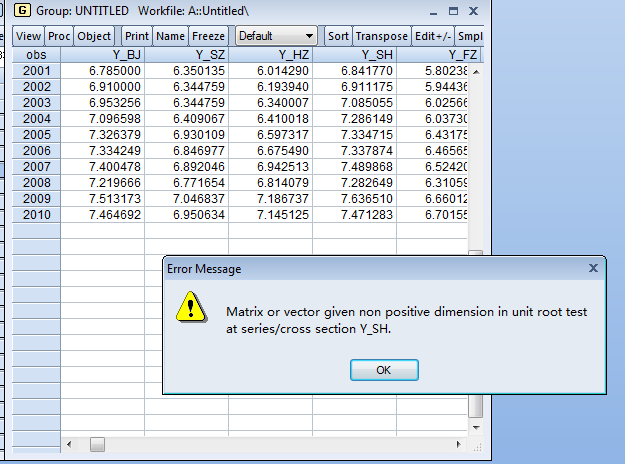The image size is (625, 464).
Task: Click the Print button
Action: 137,36
